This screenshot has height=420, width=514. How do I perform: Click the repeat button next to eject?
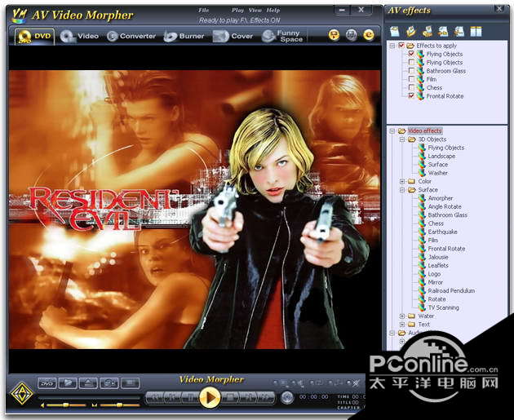tap(109, 383)
